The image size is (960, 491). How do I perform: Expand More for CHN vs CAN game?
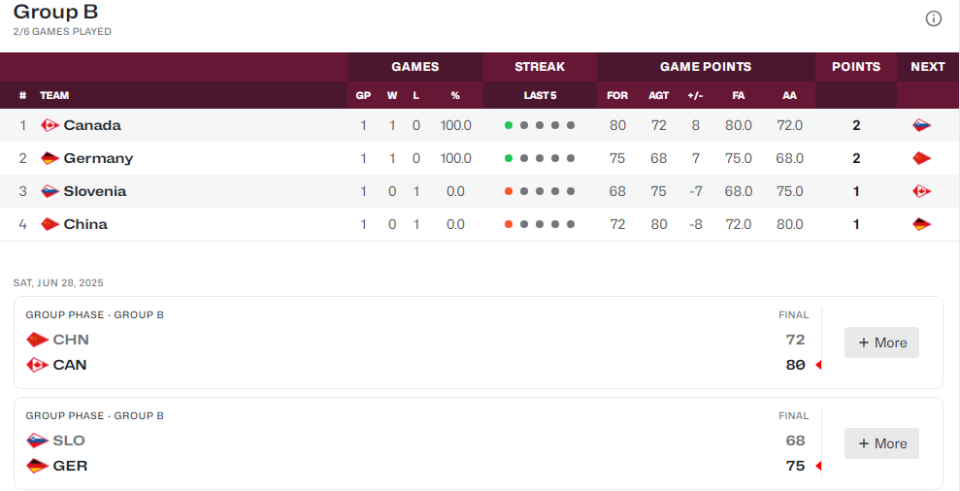(882, 342)
